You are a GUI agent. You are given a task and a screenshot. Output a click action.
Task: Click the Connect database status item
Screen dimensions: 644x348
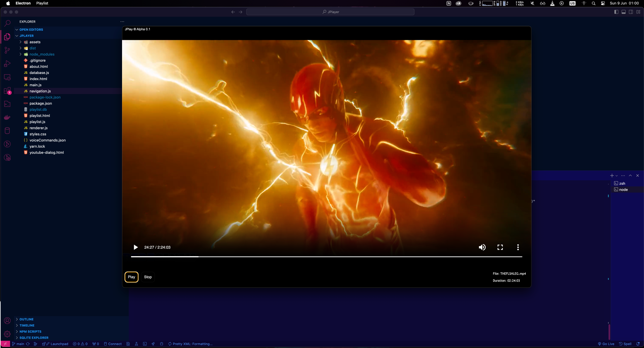point(113,344)
